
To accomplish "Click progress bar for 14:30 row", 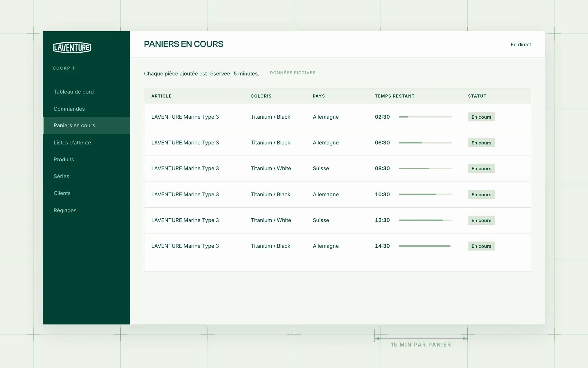I will click(x=425, y=246).
